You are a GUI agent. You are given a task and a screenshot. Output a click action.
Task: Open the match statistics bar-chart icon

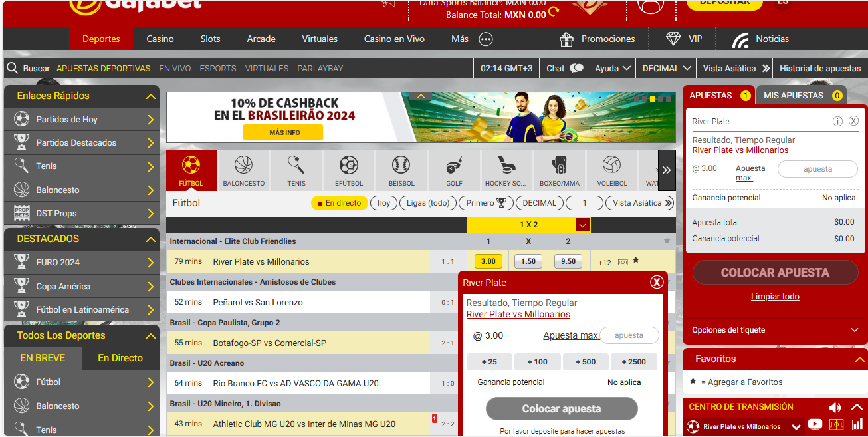857,424
